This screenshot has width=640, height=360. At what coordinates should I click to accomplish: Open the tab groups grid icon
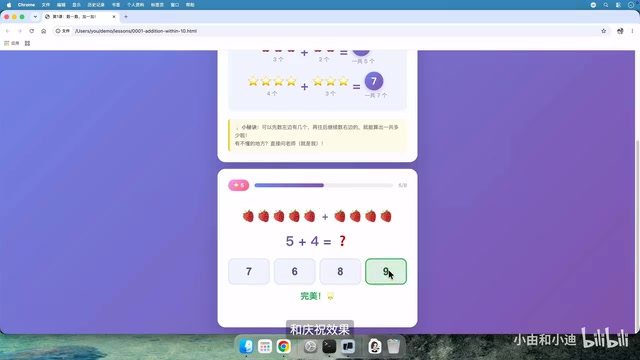pyautogui.click(x=27, y=43)
